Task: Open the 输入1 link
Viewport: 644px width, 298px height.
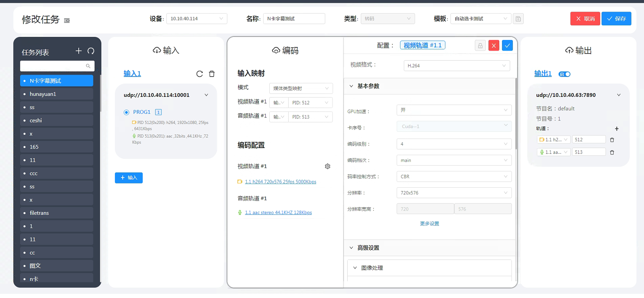Action: pos(132,73)
